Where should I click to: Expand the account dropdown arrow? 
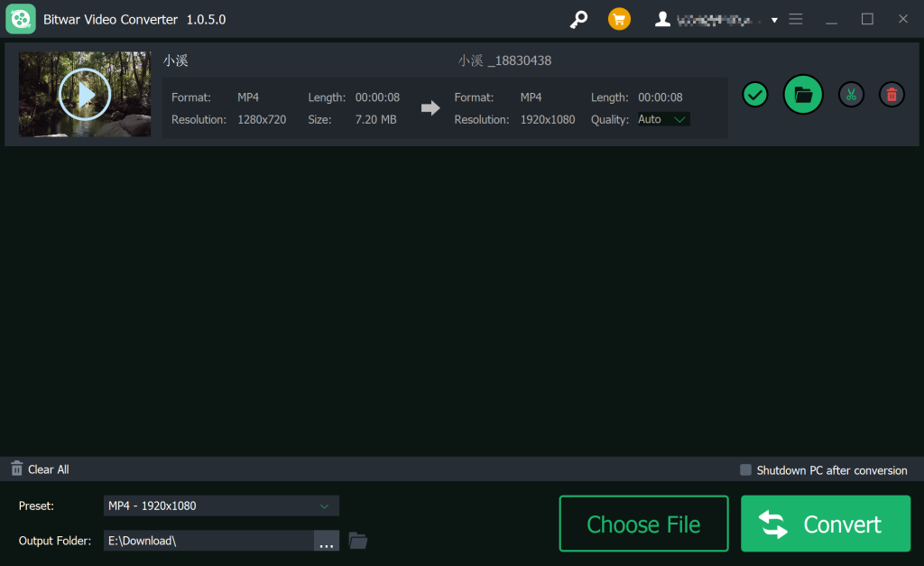774,20
